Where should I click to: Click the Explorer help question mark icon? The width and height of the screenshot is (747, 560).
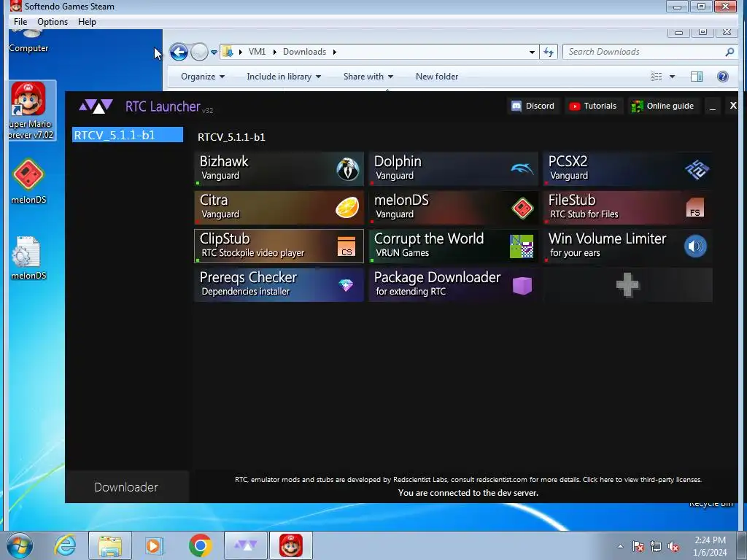tap(723, 77)
